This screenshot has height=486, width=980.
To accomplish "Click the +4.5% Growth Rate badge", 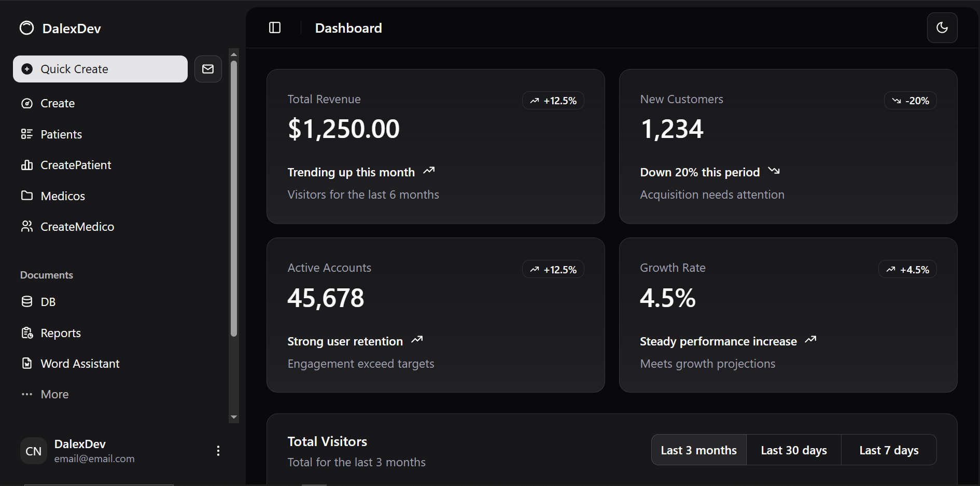I will (907, 269).
